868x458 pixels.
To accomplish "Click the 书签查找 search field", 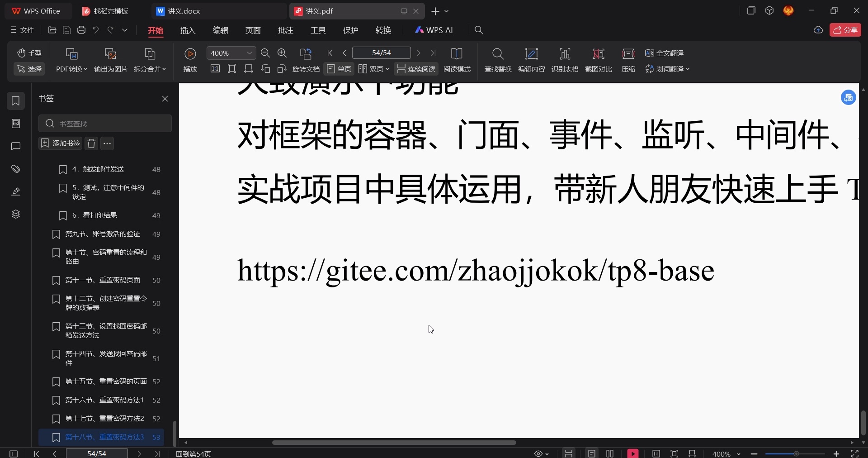I will tap(105, 123).
